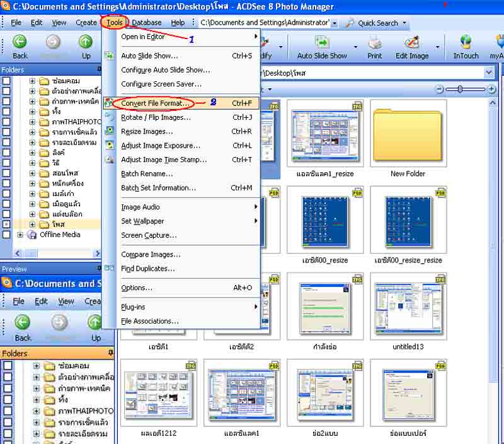Choose Convert File Format from Tools menu
This screenshot has width=504, height=444.
[x=181, y=103]
